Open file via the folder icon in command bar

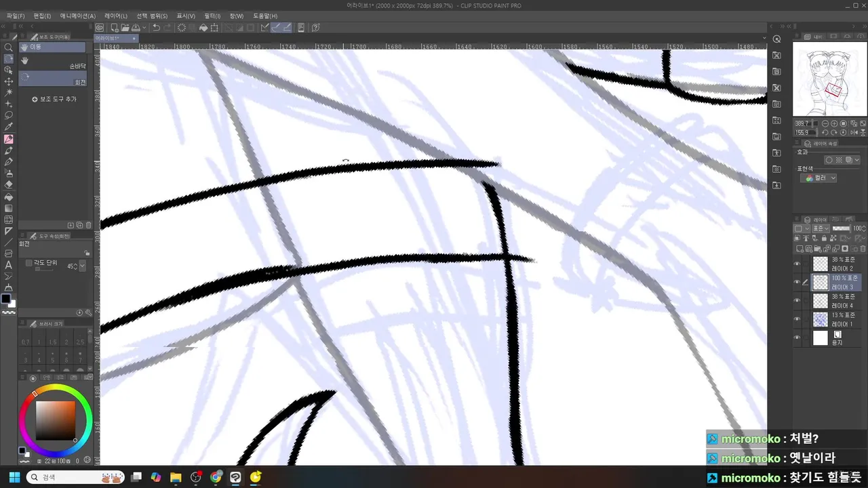tap(125, 28)
